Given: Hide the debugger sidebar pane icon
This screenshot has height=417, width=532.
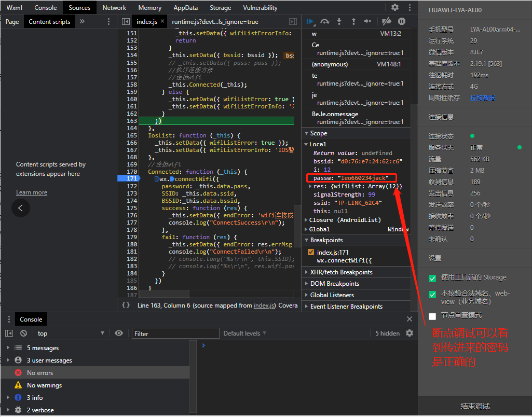Looking at the screenshot, I should (293, 21).
